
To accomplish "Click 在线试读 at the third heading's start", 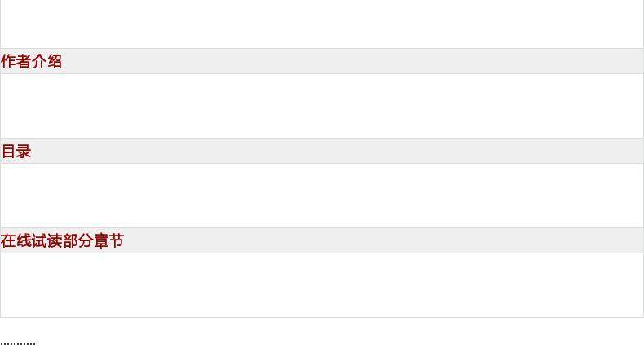I will pyautogui.click(x=31, y=241).
